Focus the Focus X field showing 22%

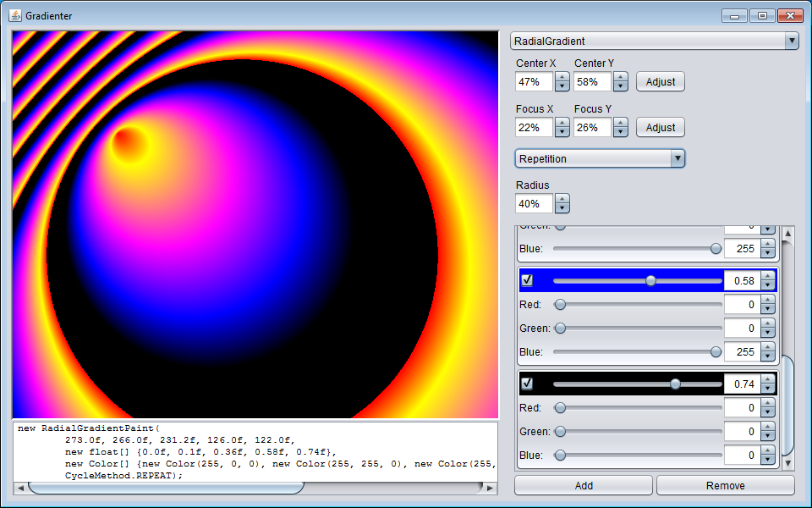coord(535,128)
